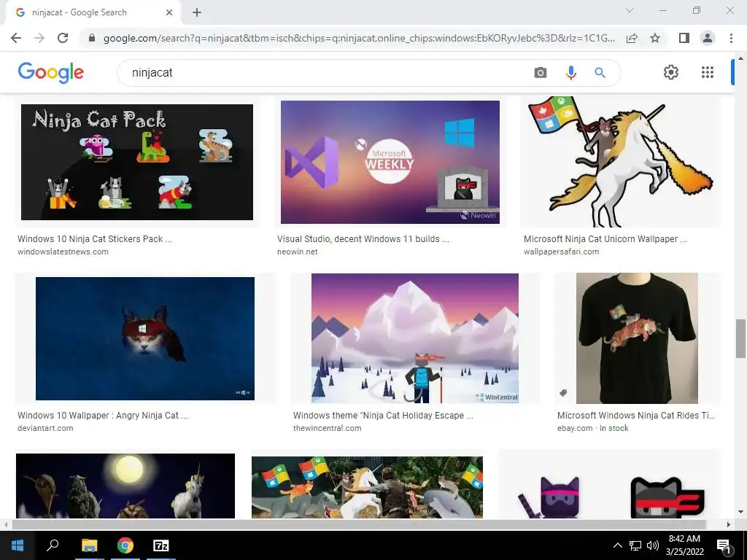This screenshot has width=747, height=560.
Task: Open the Windows Start menu
Action: pos(18,545)
